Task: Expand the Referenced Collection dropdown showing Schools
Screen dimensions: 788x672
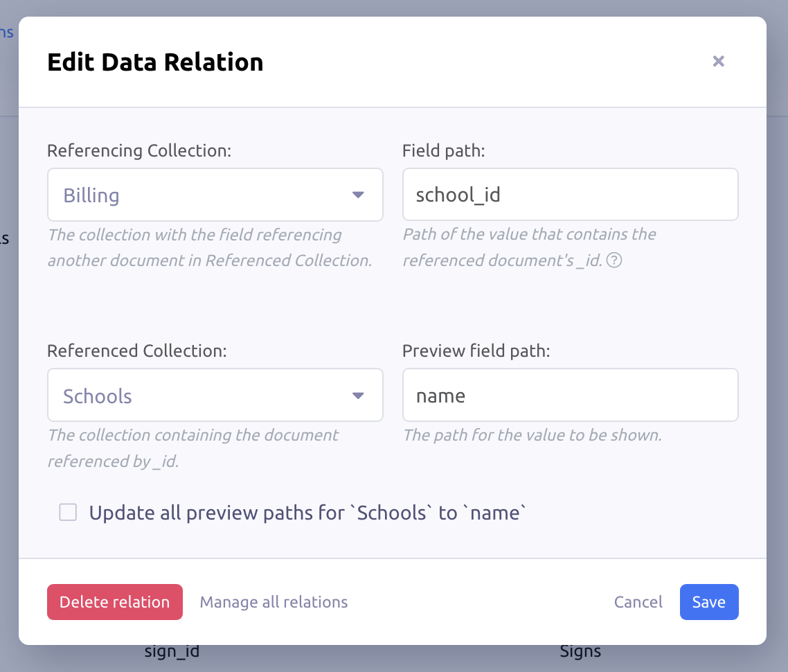Action: click(x=215, y=396)
